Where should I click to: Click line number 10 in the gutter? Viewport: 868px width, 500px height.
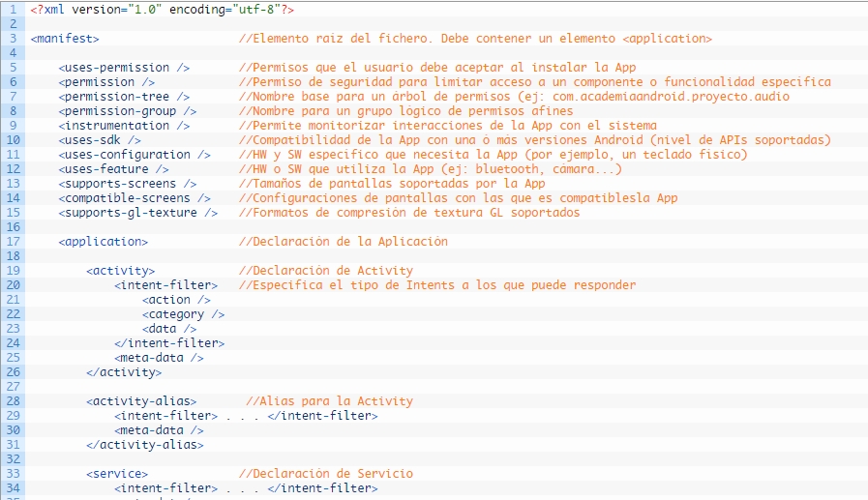pyautogui.click(x=13, y=140)
